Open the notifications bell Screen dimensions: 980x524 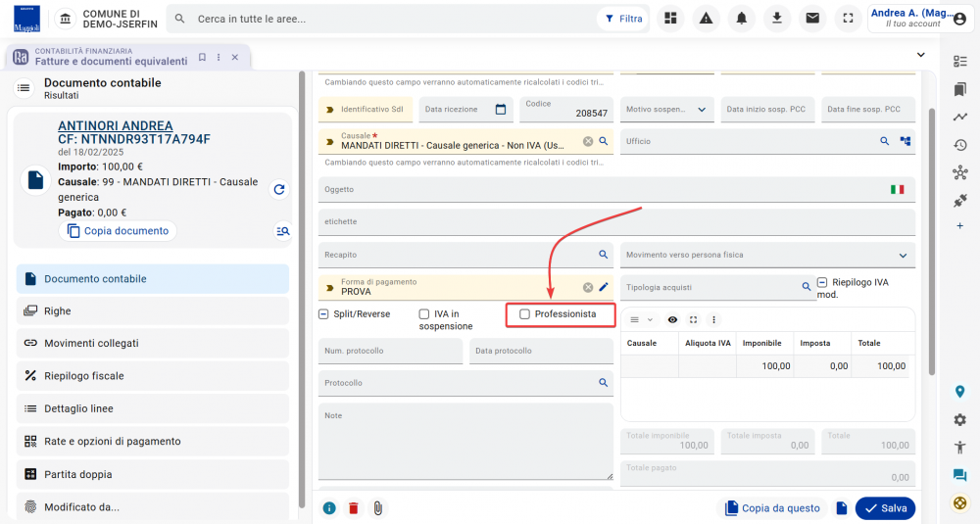pos(741,18)
